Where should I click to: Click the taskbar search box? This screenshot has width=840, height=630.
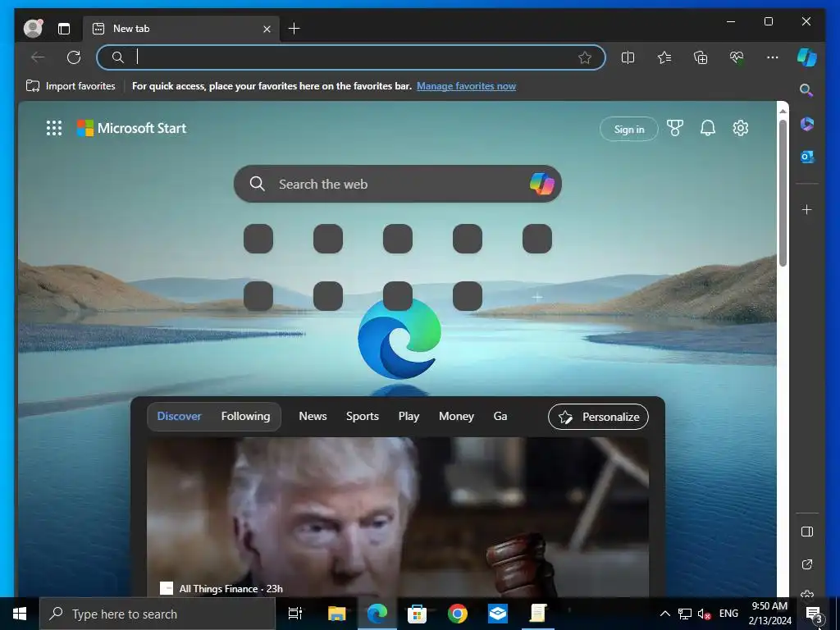[157, 614]
